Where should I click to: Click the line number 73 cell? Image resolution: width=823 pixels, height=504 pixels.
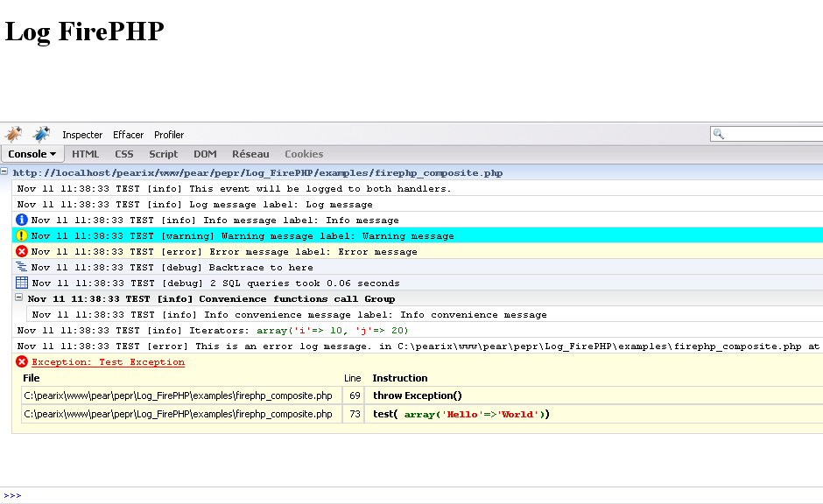tap(354, 414)
